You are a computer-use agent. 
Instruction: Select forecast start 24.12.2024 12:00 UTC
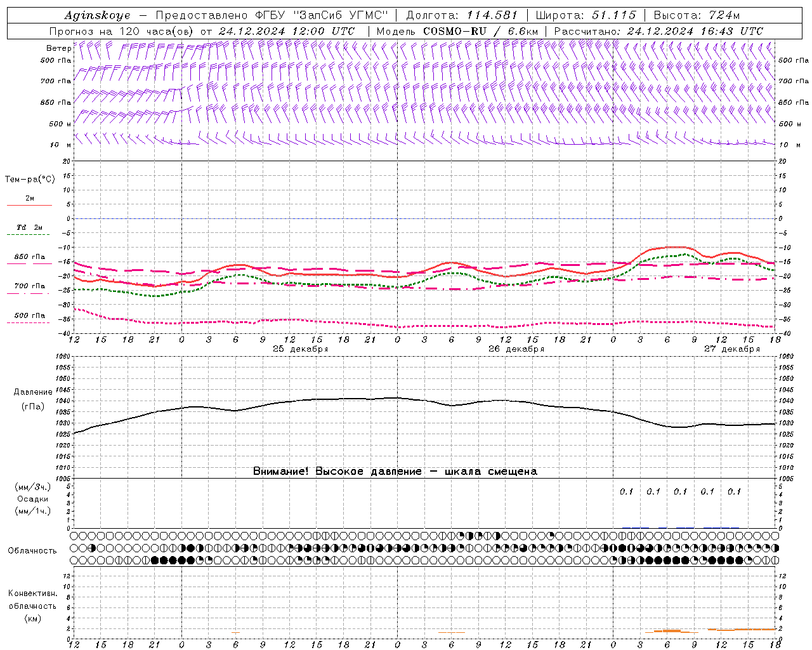[287, 31]
